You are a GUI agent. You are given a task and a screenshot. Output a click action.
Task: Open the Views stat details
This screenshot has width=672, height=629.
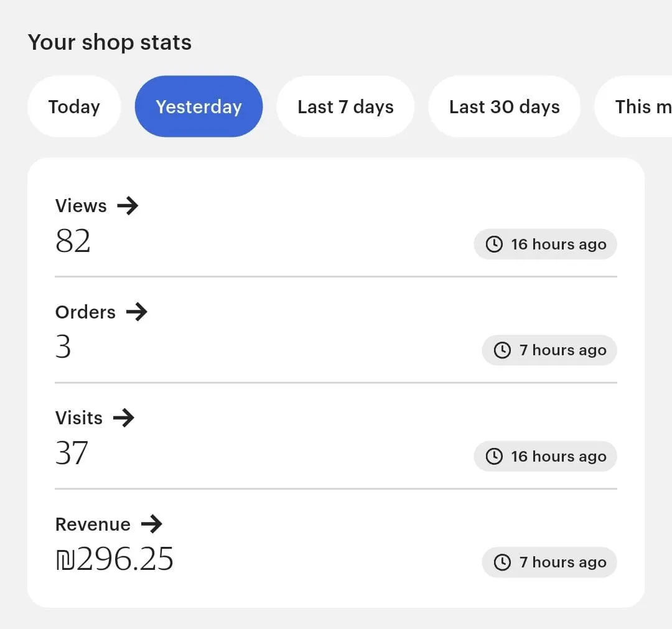pyautogui.click(x=81, y=206)
